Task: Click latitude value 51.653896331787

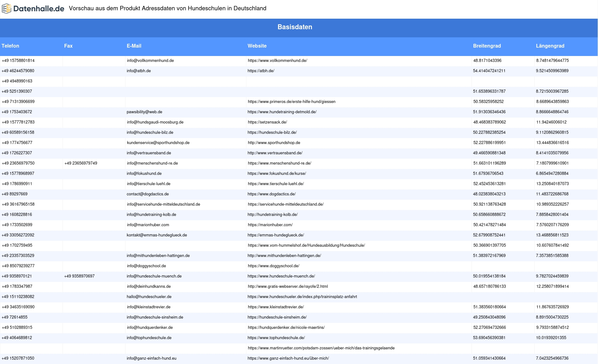Action: 489,91
